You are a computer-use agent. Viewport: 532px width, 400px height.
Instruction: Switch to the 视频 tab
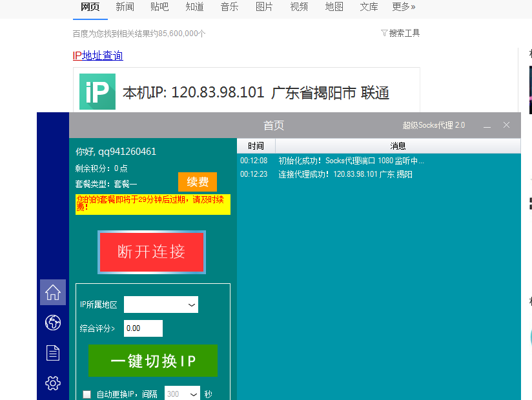click(299, 7)
